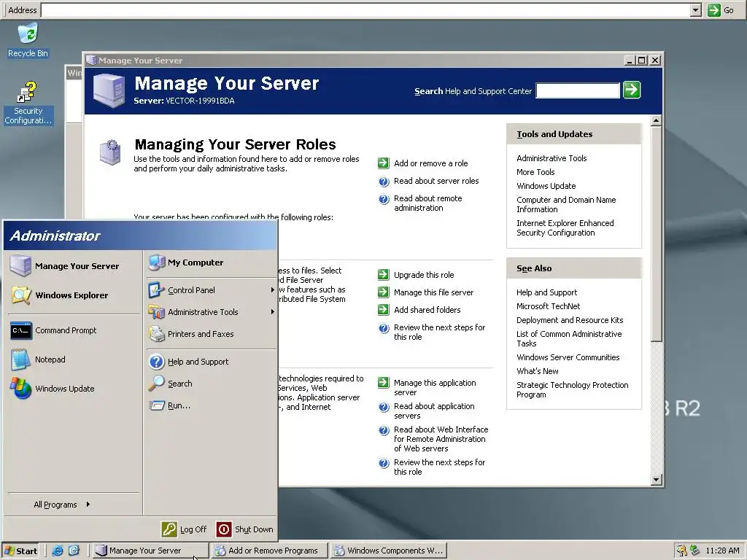Focus the Address bar input field

coord(366,10)
